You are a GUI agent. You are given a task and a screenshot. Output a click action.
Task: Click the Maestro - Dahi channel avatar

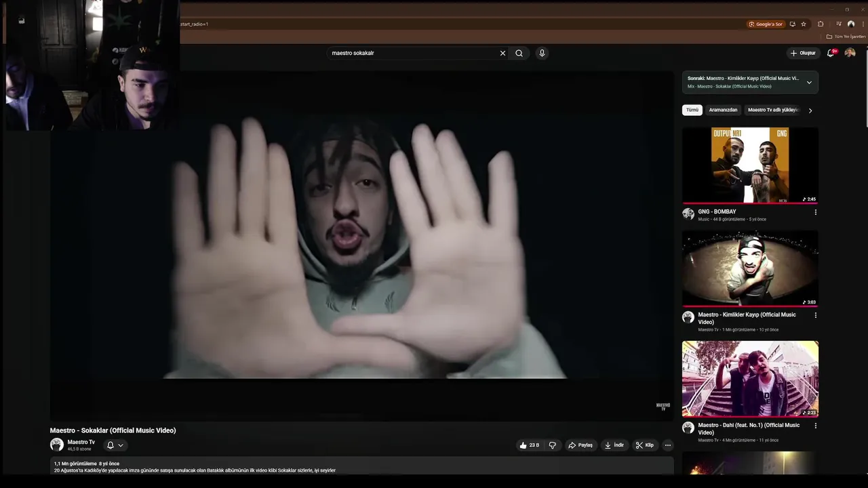(688, 428)
